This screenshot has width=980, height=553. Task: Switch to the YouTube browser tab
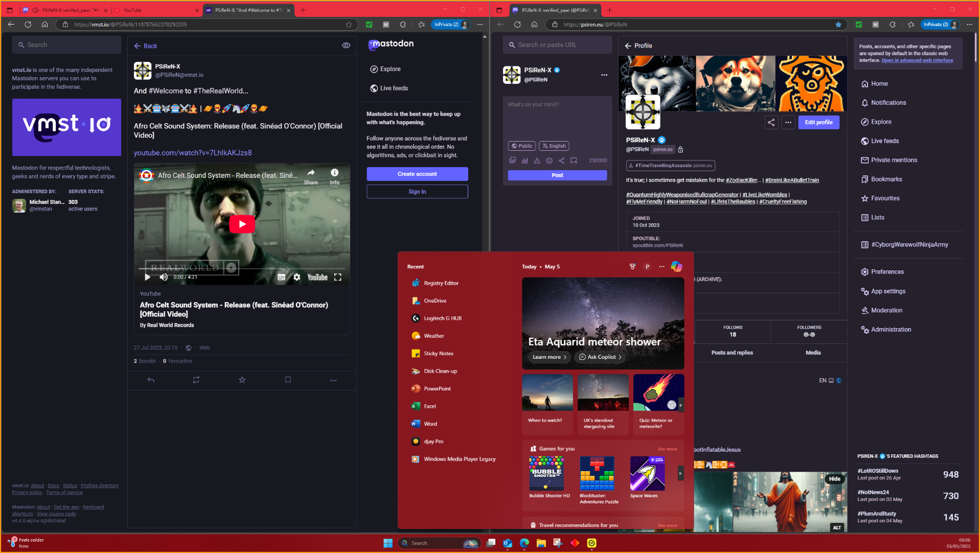pyautogui.click(x=156, y=10)
